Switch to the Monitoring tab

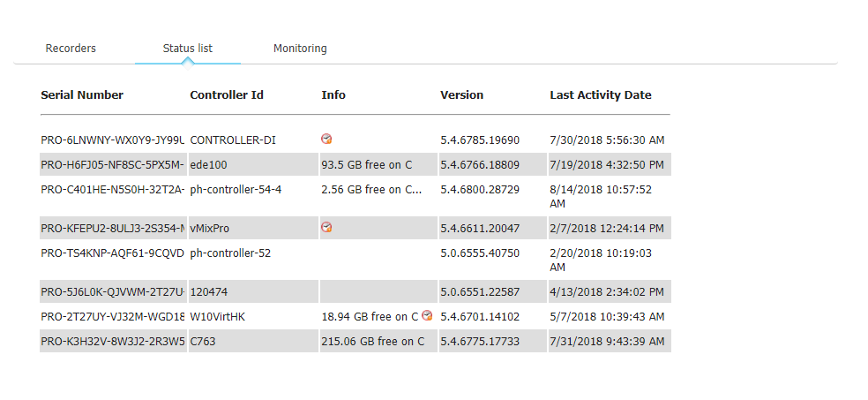point(300,49)
